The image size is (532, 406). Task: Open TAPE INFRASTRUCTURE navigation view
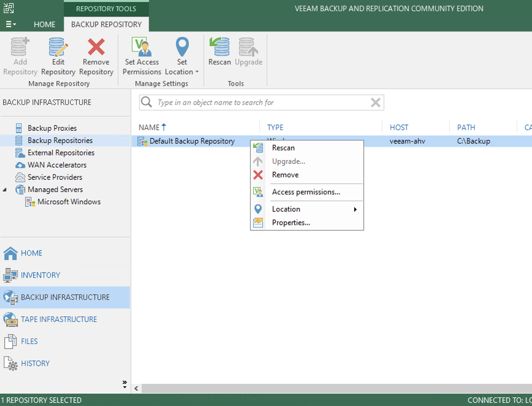(x=65, y=320)
